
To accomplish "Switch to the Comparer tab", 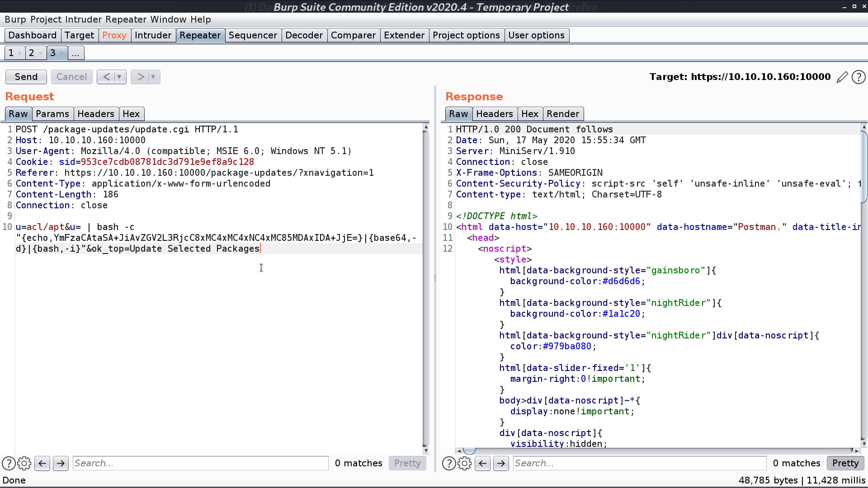I will (x=354, y=35).
